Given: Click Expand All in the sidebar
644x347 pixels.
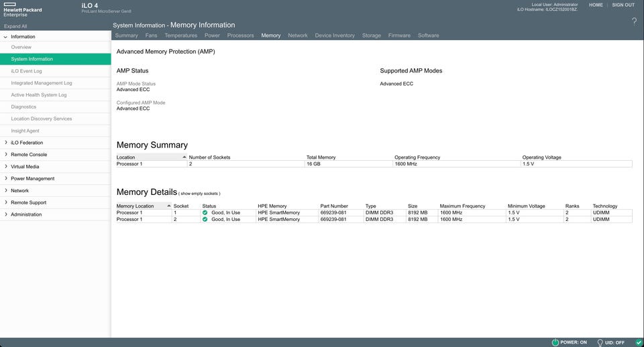Looking at the screenshot, I should (15, 26).
